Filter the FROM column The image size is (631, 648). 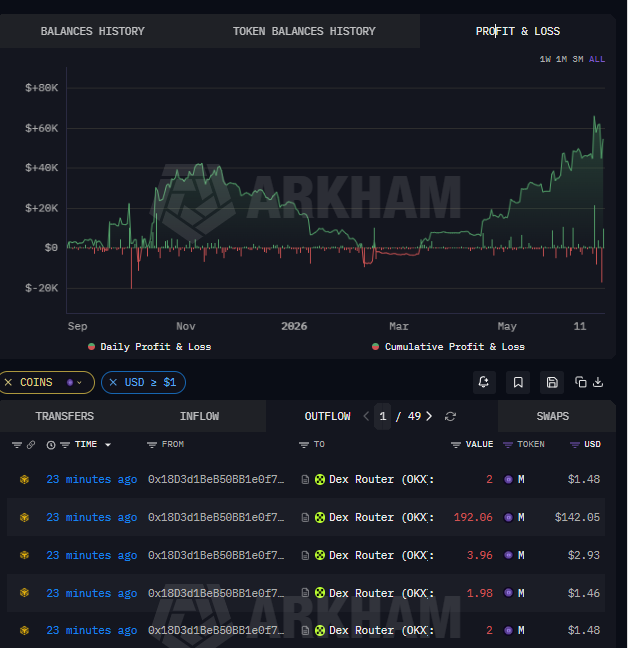pos(152,445)
